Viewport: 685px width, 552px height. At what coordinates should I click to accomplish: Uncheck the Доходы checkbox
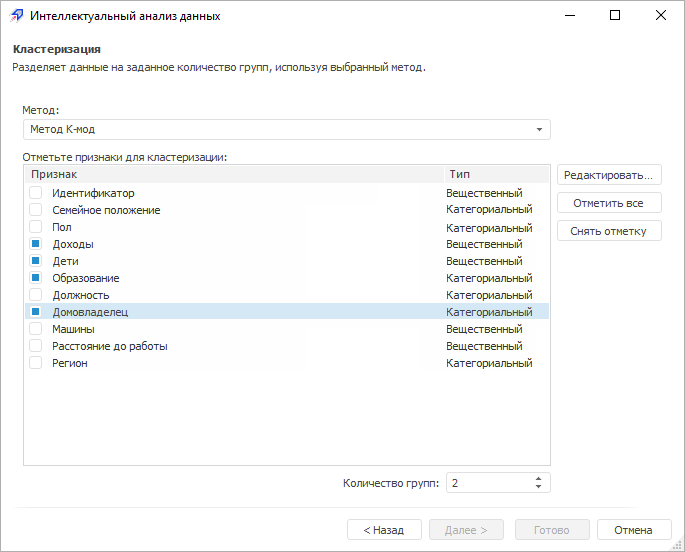tap(35, 244)
